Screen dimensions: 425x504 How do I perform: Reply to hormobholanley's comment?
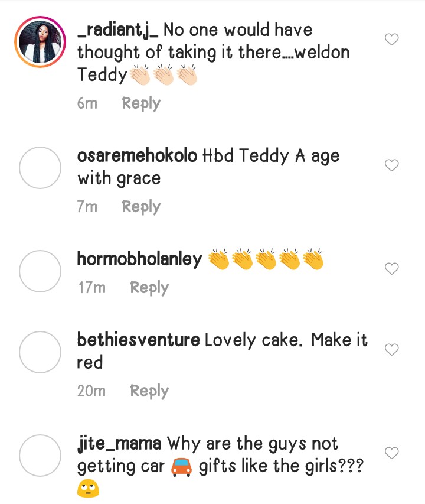(x=149, y=288)
